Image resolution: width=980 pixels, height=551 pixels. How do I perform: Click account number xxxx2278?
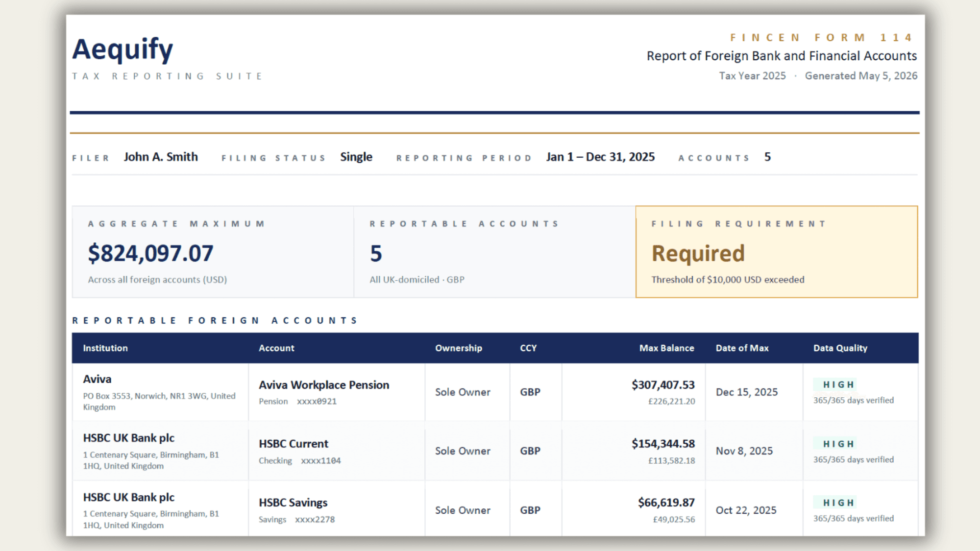[x=315, y=520]
